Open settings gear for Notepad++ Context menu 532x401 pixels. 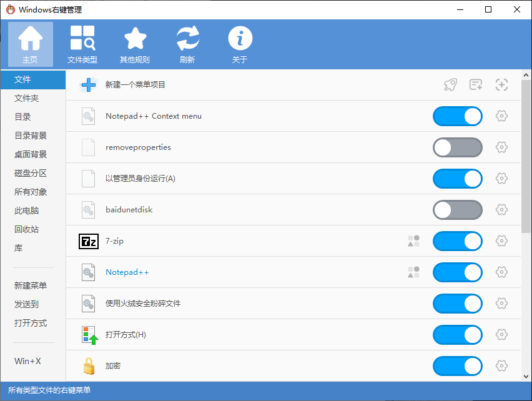[501, 116]
